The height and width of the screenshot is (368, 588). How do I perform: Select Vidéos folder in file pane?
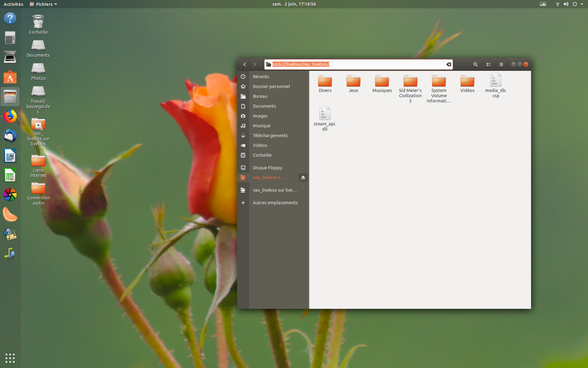[x=467, y=83]
